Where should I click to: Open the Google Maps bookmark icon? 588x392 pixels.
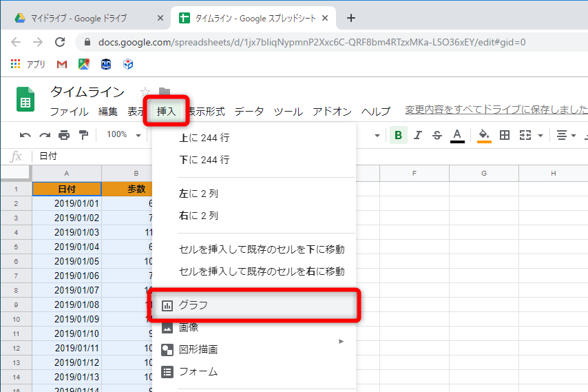tap(84, 64)
